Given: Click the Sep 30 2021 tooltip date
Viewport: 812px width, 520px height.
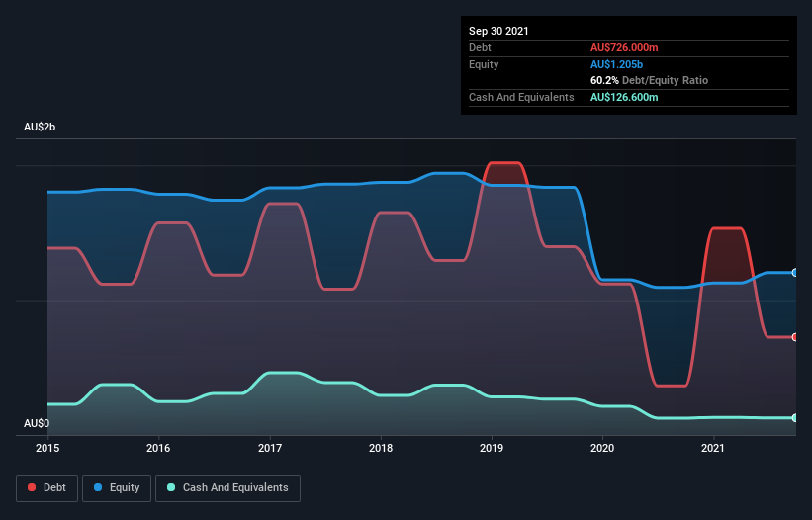Looking at the screenshot, I should click(x=498, y=31).
